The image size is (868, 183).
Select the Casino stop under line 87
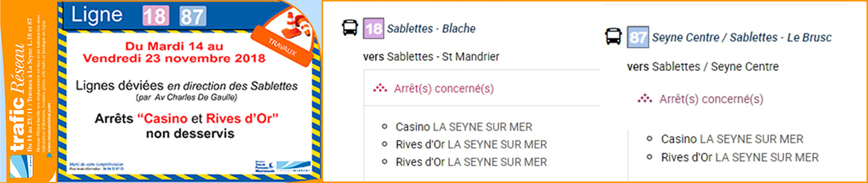click(x=731, y=139)
